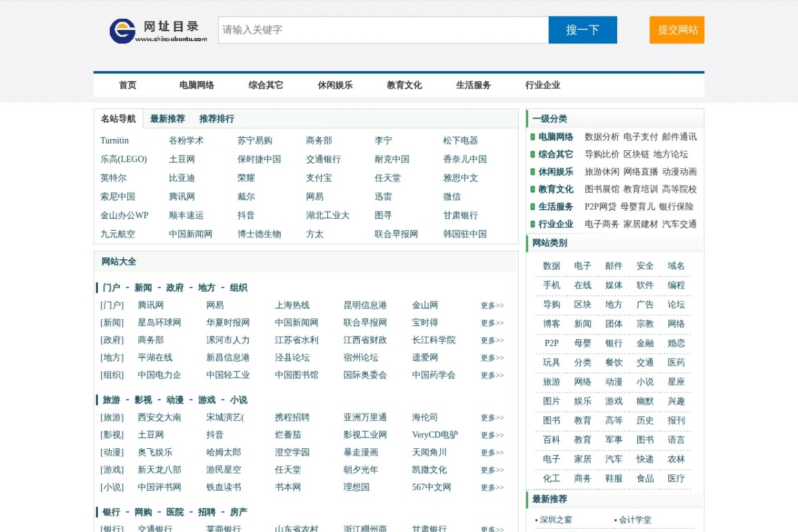
Task: Click the green bullet icon beside 生活服务
Action: pyautogui.click(x=533, y=207)
